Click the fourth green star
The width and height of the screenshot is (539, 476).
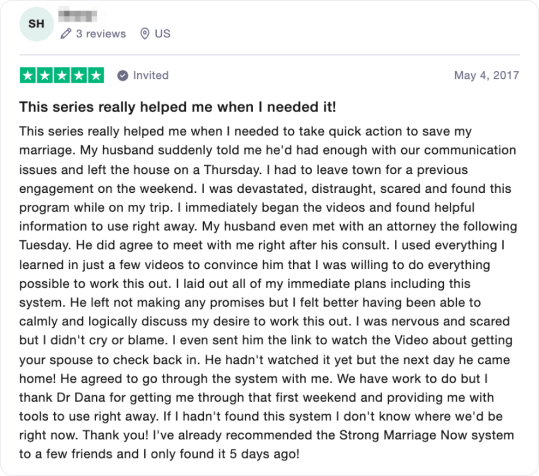click(x=79, y=75)
